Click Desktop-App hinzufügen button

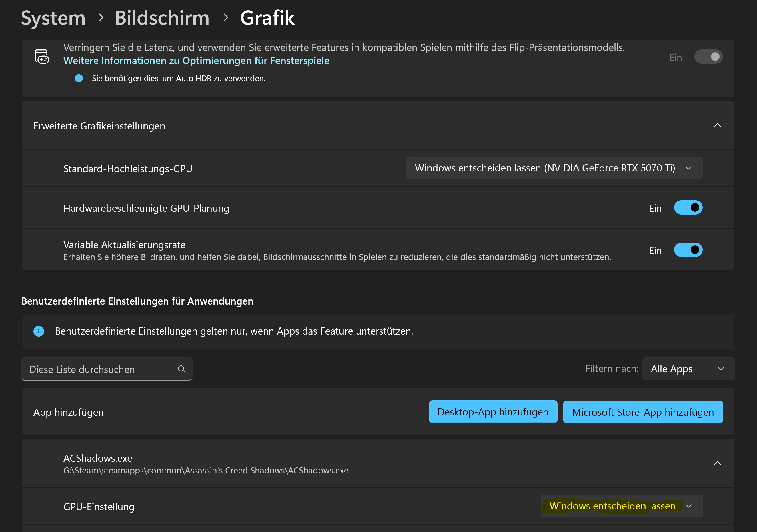492,412
